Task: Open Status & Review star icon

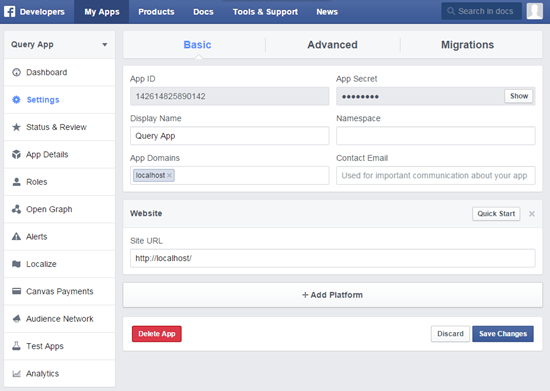Action: [x=16, y=127]
